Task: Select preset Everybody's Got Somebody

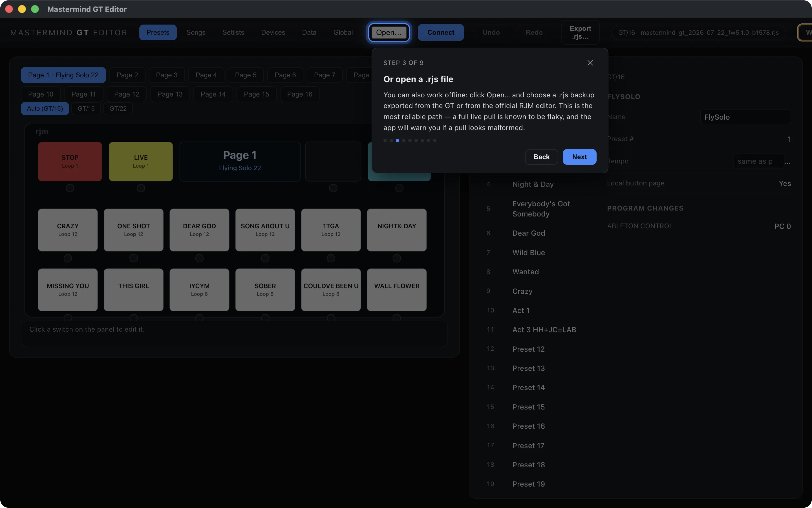Action: pyautogui.click(x=538, y=209)
